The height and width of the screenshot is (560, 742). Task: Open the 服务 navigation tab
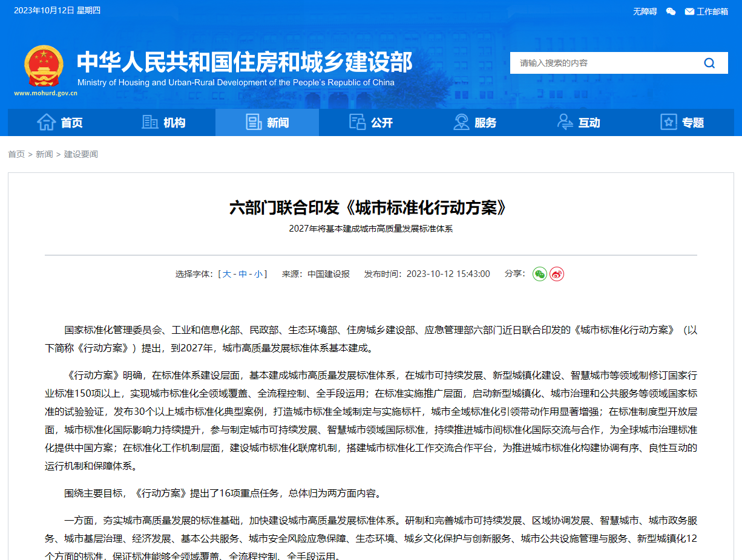click(475, 123)
